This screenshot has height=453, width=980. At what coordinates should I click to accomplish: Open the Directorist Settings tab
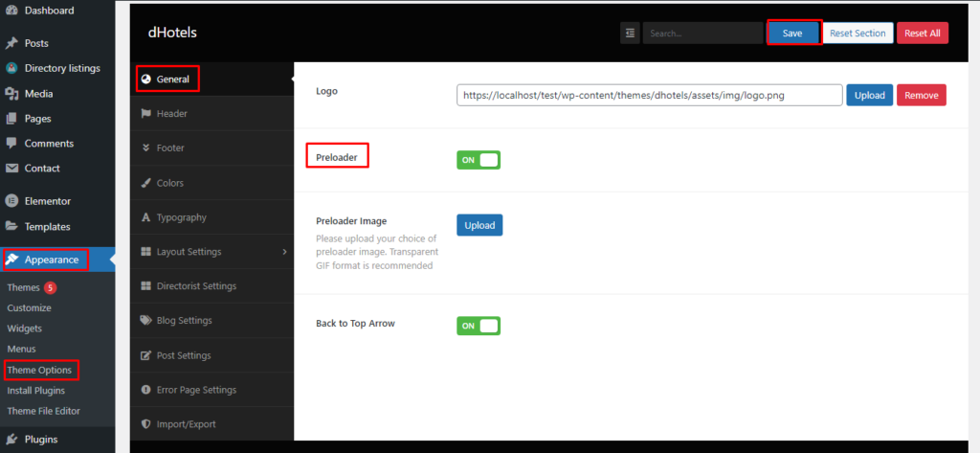pos(196,286)
